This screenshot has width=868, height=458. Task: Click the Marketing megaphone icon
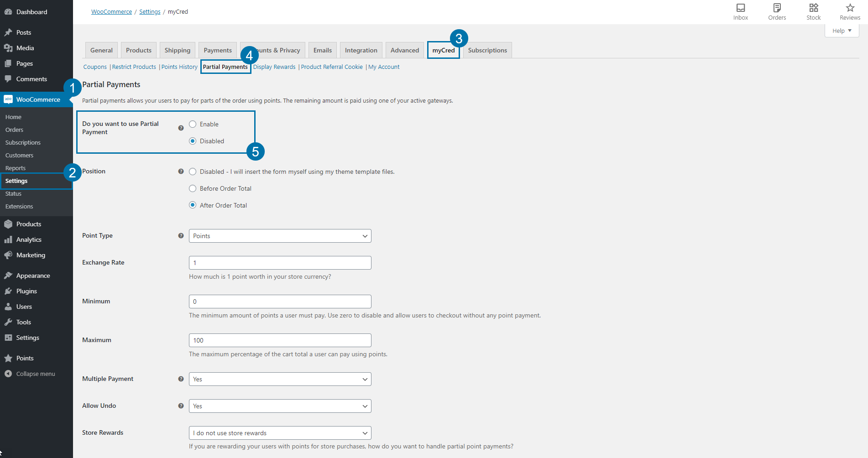pyautogui.click(x=8, y=255)
